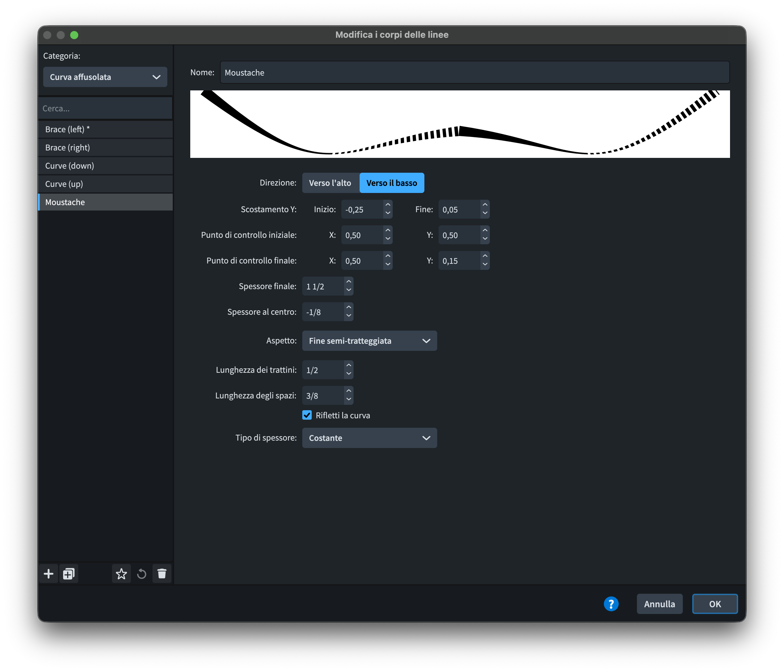The width and height of the screenshot is (784, 672).
Task: Increase Scostamento Y Inizio value stepper
Action: pos(388,205)
